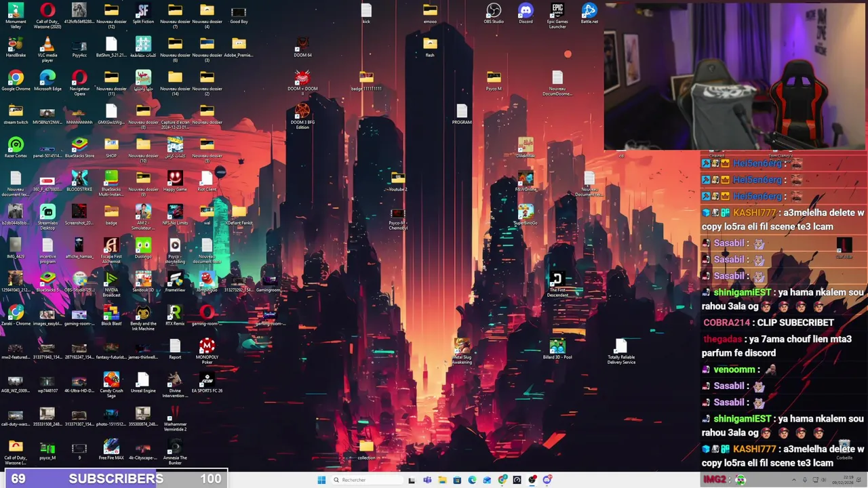The height and width of the screenshot is (488, 868).
Task: Select the Youtube 2 folder
Action: [x=398, y=181]
